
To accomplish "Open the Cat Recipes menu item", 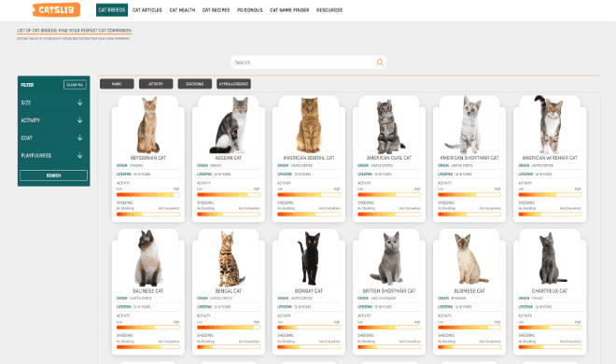I will 216,10.
